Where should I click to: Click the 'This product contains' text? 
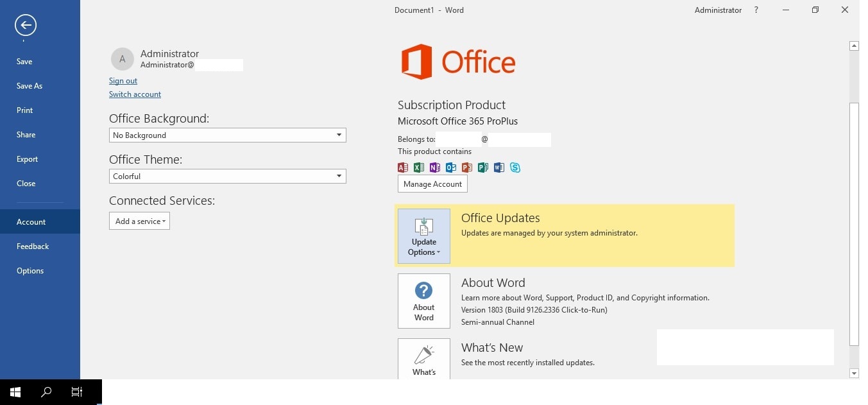(x=434, y=152)
